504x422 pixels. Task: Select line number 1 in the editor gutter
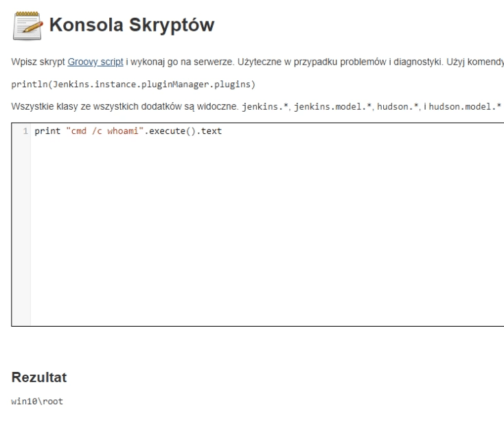point(25,131)
